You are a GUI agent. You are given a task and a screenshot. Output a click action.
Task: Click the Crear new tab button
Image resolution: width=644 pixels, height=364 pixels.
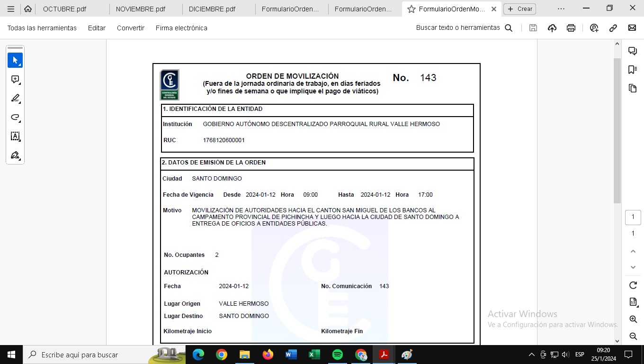click(x=520, y=9)
